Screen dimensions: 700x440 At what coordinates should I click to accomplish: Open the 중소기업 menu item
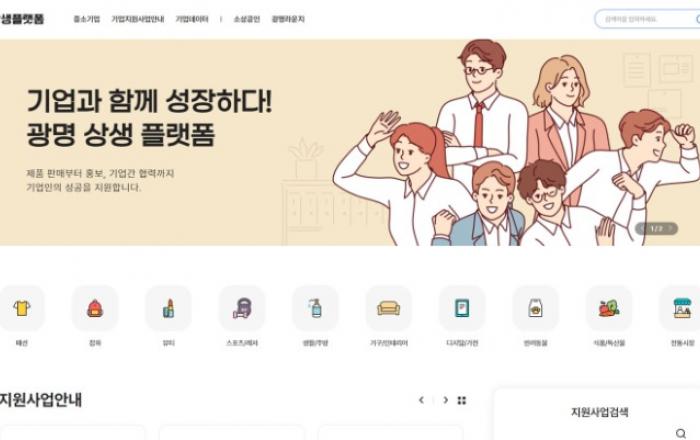coord(87,19)
